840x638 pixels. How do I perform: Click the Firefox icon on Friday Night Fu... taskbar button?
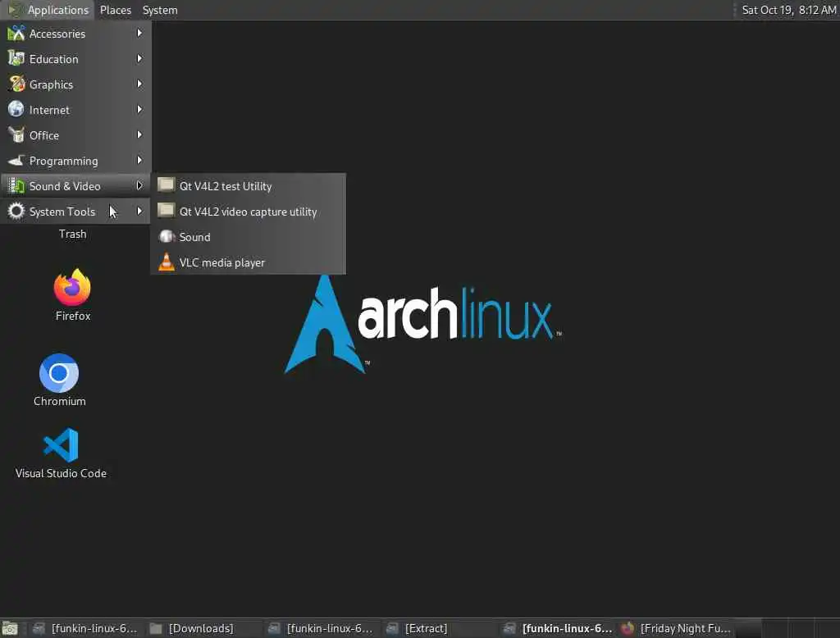tap(628, 628)
